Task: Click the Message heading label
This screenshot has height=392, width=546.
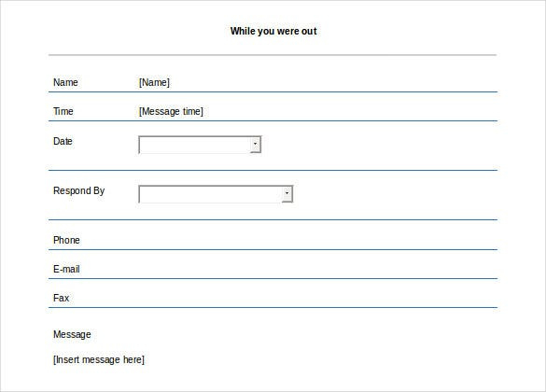Action: pos(72,334)
